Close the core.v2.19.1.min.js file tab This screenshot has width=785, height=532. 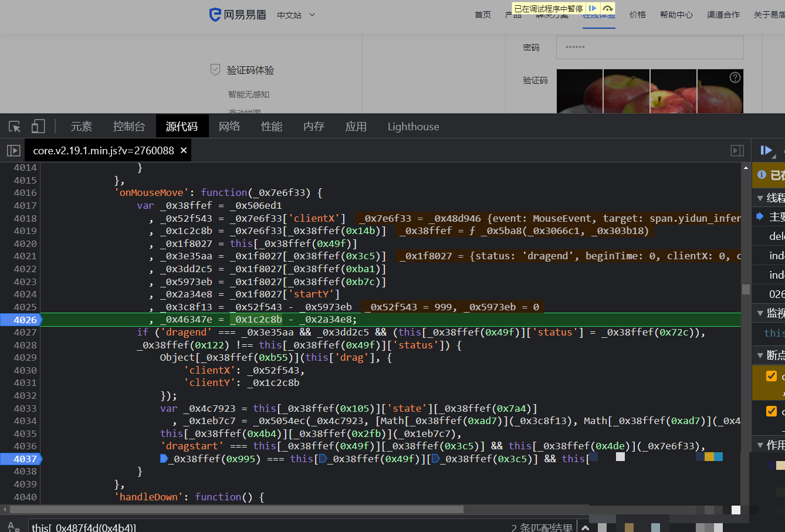[184, 151]
